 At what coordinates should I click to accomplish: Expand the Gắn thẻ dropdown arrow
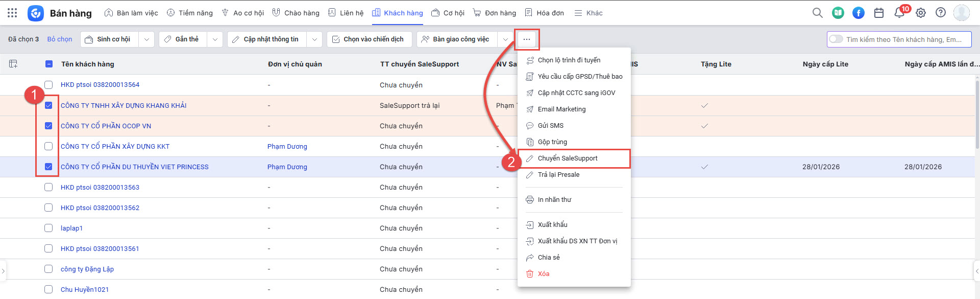click(x=215, y=39)
